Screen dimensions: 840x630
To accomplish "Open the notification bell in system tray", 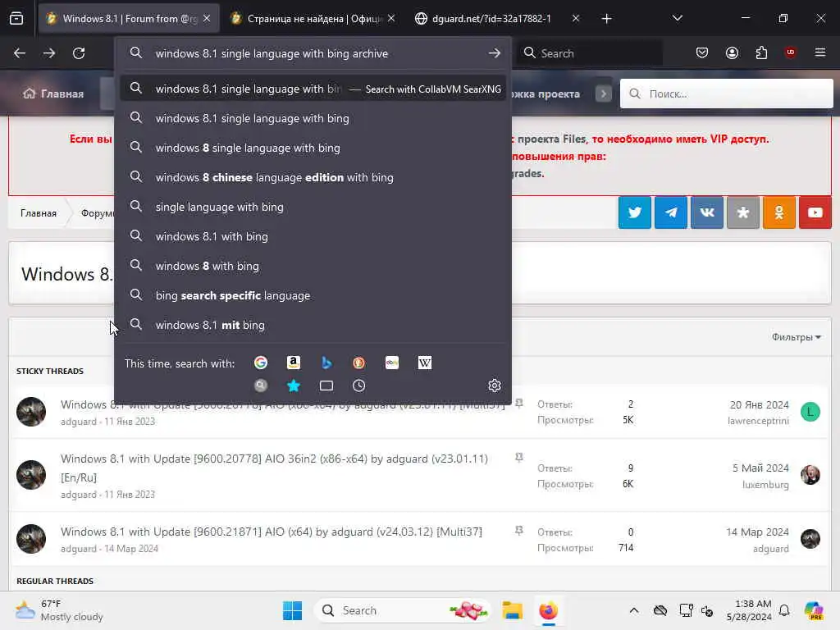I will [x=784, y=610].
